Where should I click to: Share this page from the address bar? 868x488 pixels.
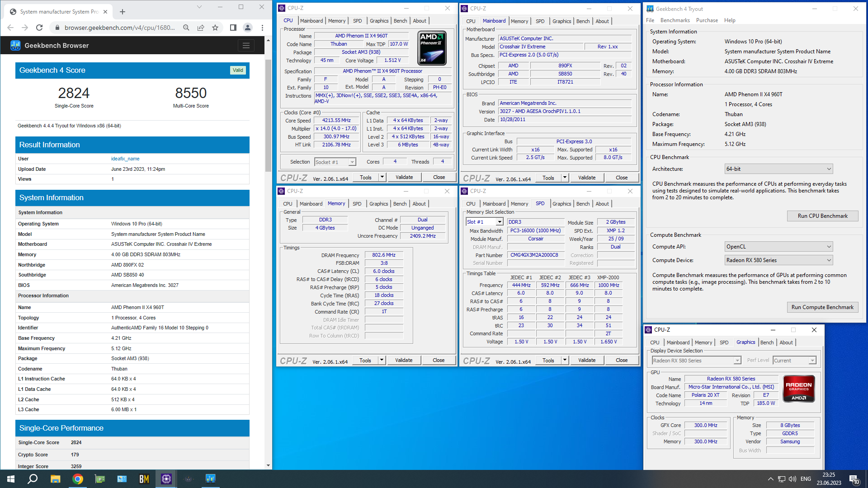pos(201,28)
